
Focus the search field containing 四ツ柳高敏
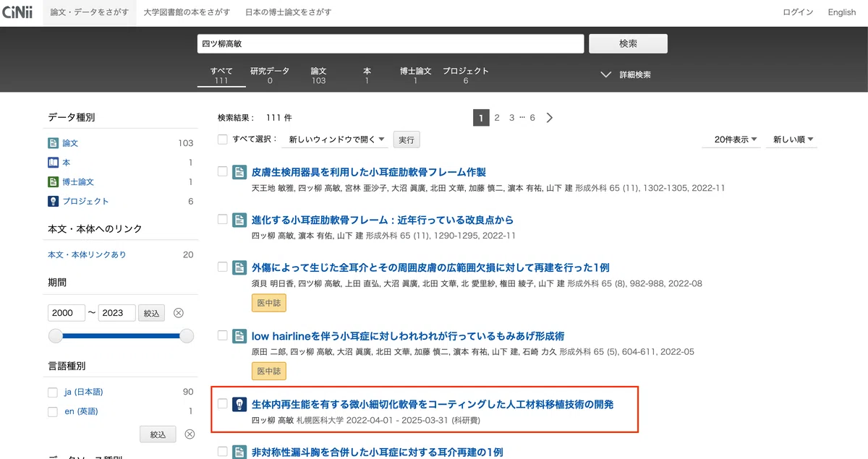coord(391,43)
